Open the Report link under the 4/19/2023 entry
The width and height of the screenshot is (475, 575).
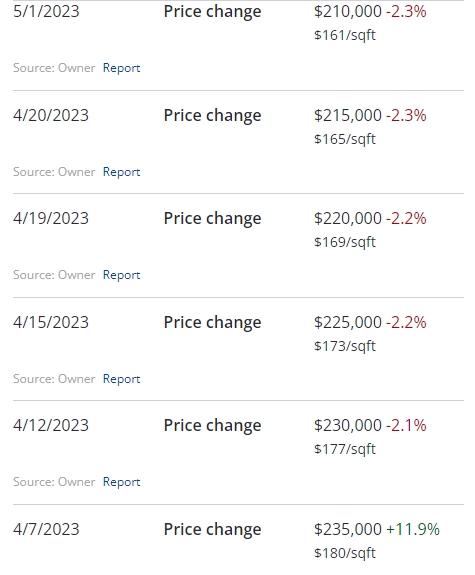click(x=121, y=275)
